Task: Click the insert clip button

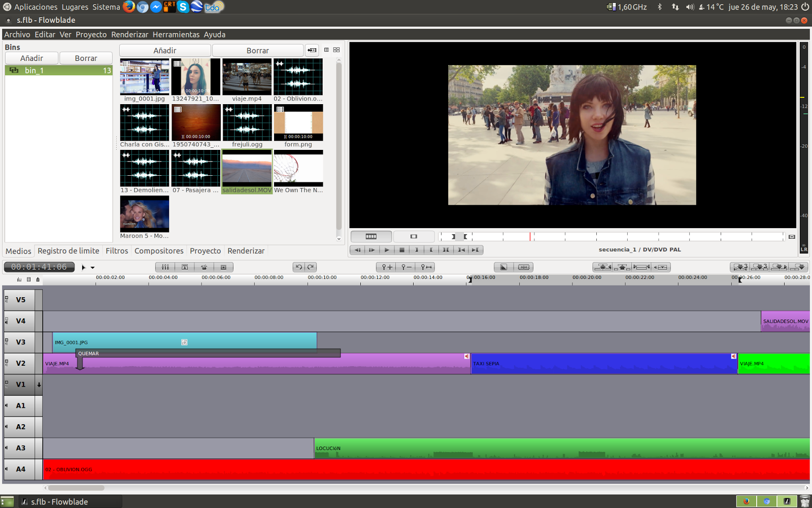Action: (779, 267)
